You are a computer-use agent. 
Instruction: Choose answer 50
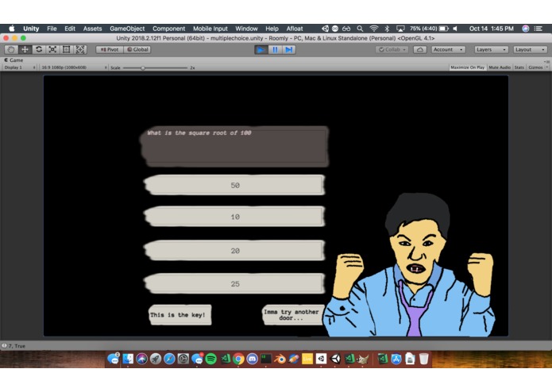[x=234, y=185]
